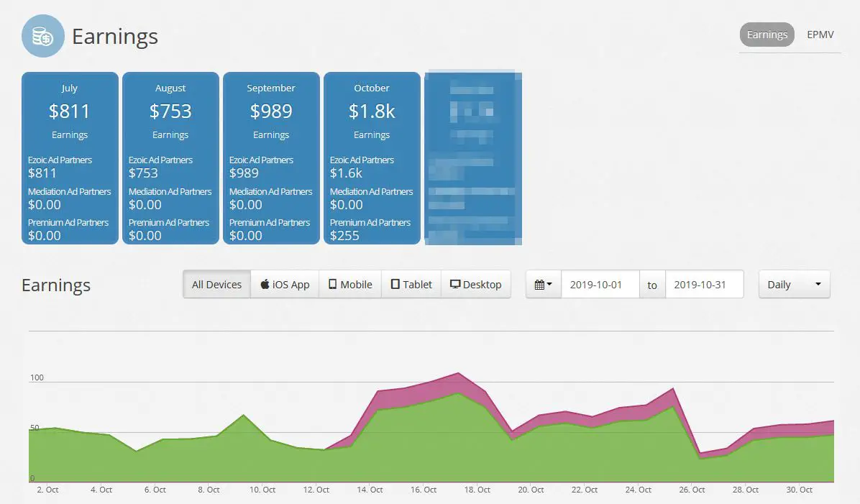Select the All Devices filter
This screenshot has height=504, width=860.
pyautogui.click(x=216, y=284)
